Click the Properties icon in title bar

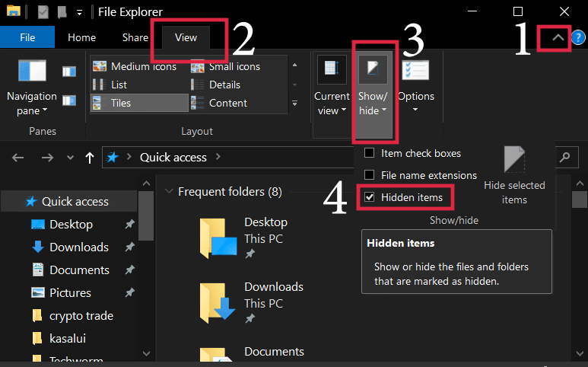(x=43, y=12)
